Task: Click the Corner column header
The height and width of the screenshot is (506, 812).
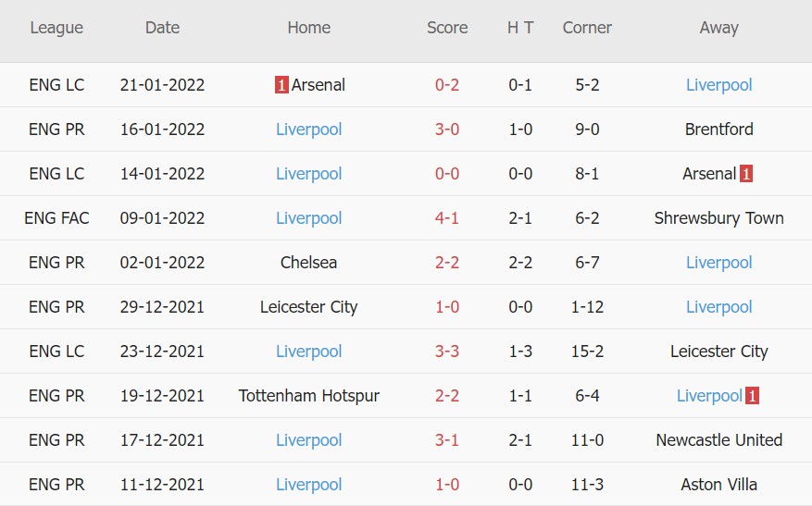Action: click(x=587, y=28)
